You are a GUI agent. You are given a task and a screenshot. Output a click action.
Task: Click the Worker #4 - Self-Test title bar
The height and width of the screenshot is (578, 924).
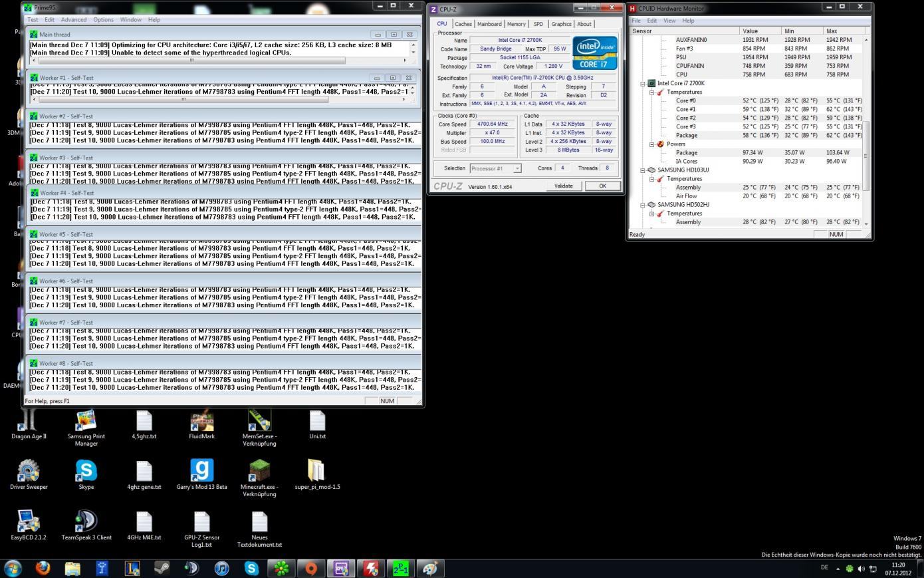pyautogui.click(x=224, y=193)
